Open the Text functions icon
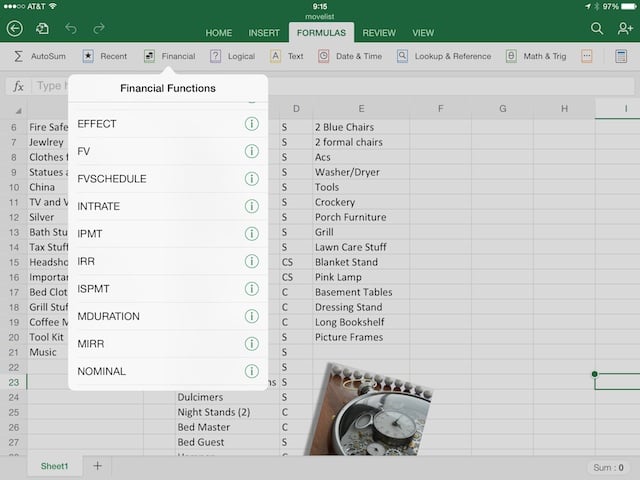Screen dimensions: 640x480 point(276,56)
